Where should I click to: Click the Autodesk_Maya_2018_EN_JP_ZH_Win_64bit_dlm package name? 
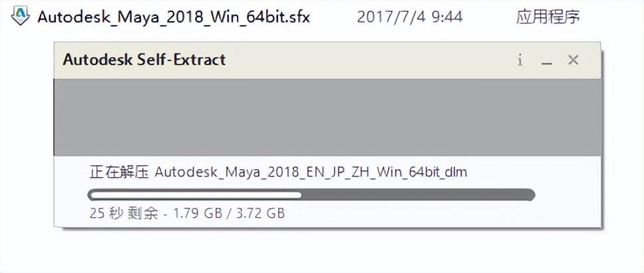point(311,172)
